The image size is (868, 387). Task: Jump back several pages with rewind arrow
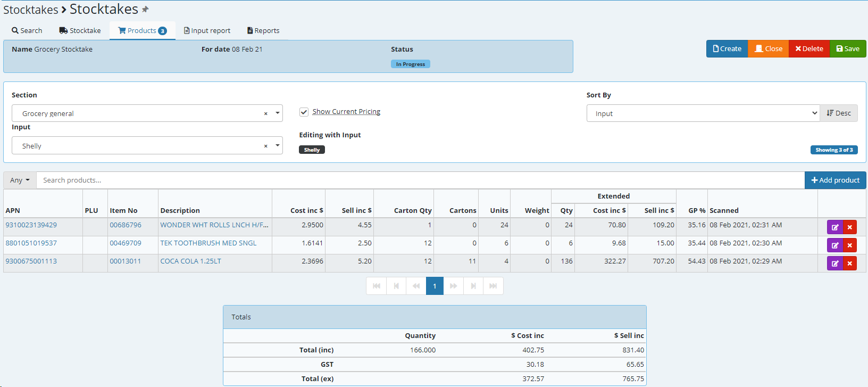click(416, 286)
